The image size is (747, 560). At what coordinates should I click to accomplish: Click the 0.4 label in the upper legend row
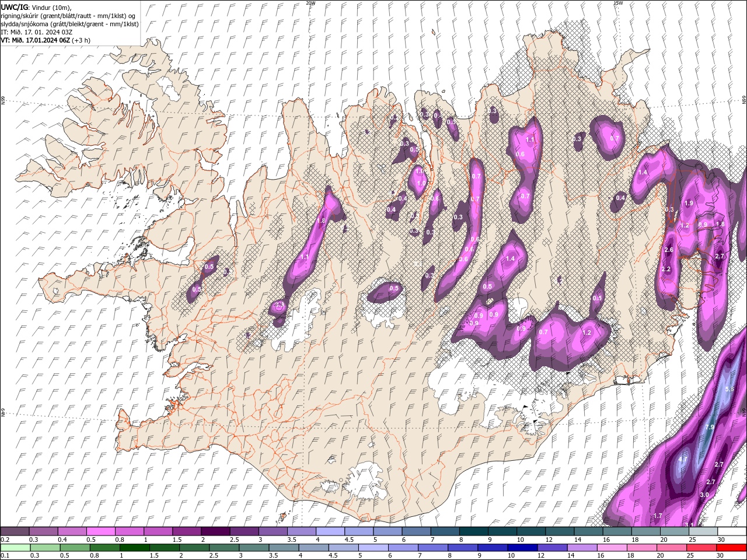click(62, 540)
